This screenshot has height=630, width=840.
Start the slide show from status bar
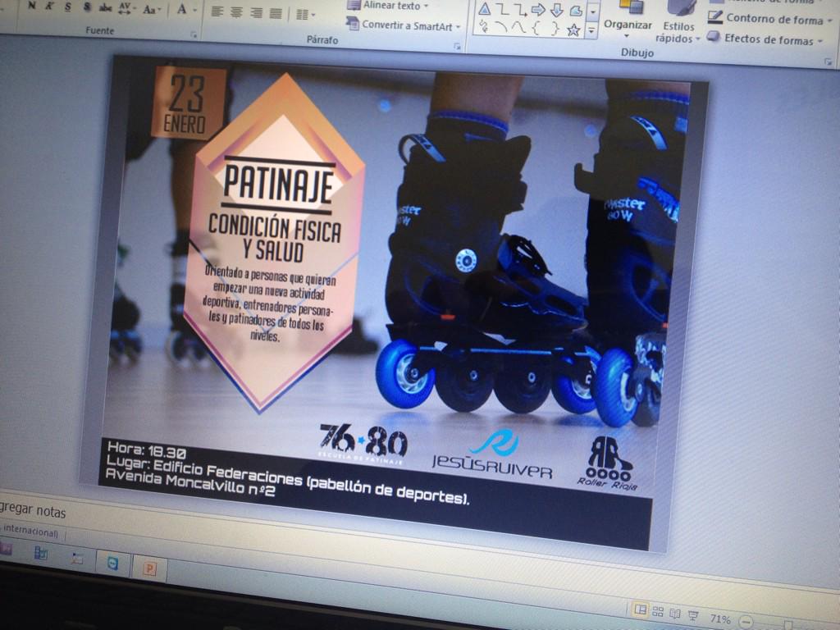tap(692, 615)
